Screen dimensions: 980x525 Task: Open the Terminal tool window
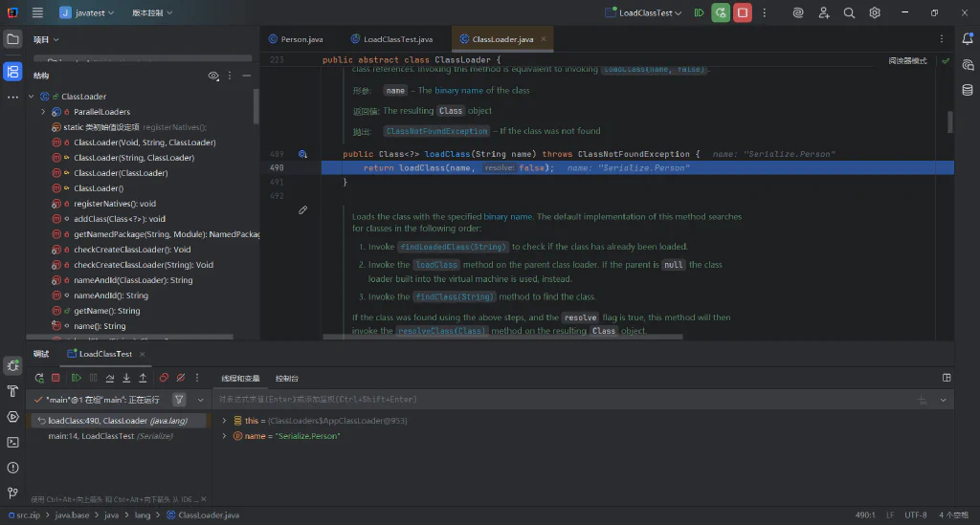(12, 442)
